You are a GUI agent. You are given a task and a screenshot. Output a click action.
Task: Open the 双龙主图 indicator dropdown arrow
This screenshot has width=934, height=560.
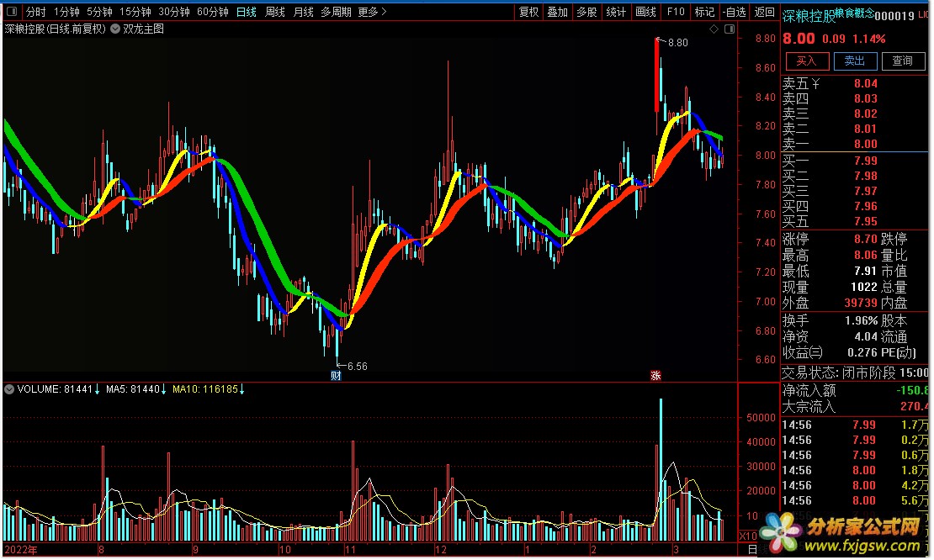pyautogui.click(x=115, y=29)
